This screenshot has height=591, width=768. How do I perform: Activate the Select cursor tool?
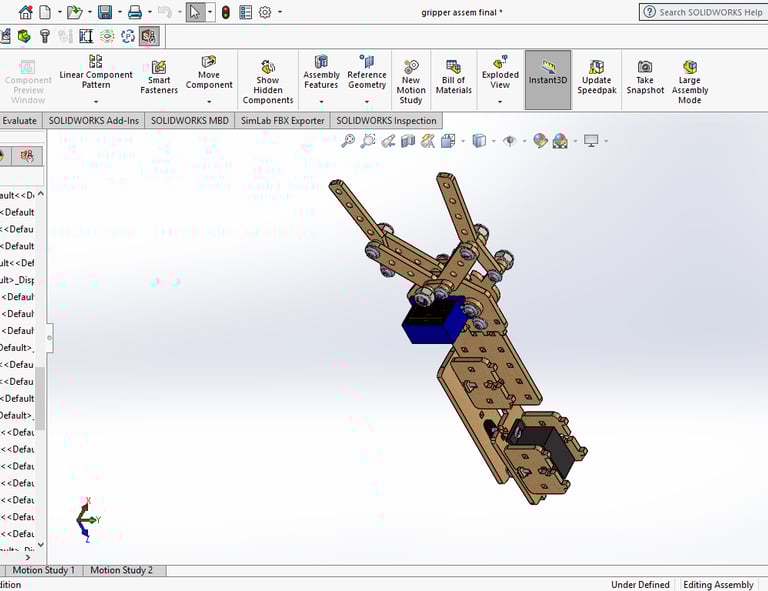[x=195, y=12]
